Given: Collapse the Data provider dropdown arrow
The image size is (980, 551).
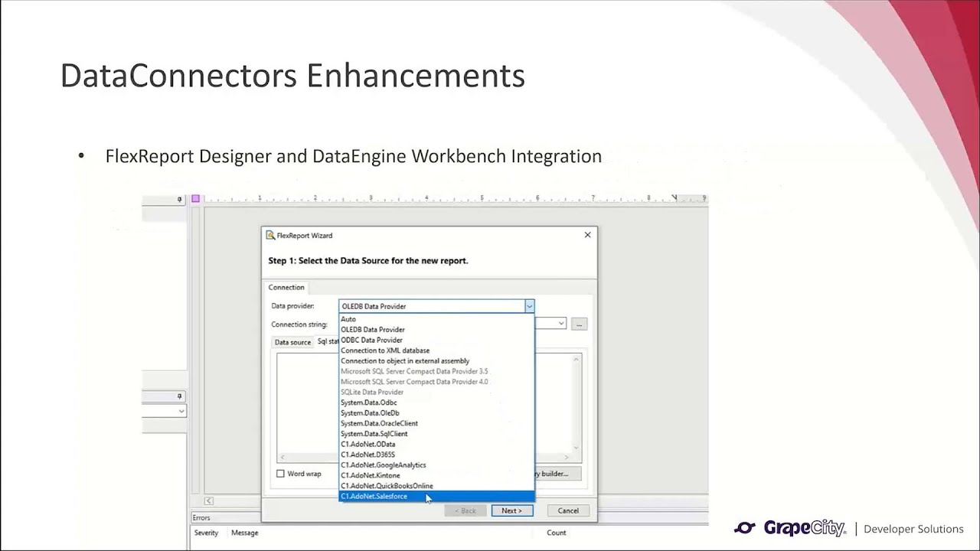Looking at the screenshot, I should point(529,306).
